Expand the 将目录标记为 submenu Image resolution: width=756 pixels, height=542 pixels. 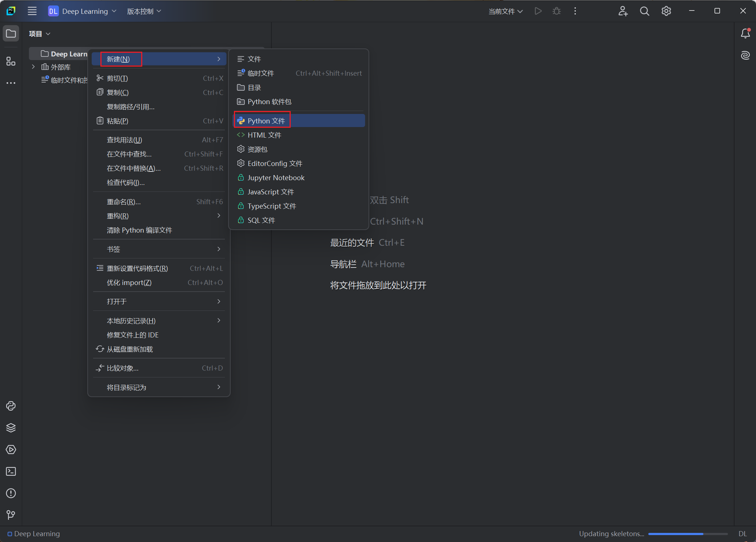coord(159,387)
